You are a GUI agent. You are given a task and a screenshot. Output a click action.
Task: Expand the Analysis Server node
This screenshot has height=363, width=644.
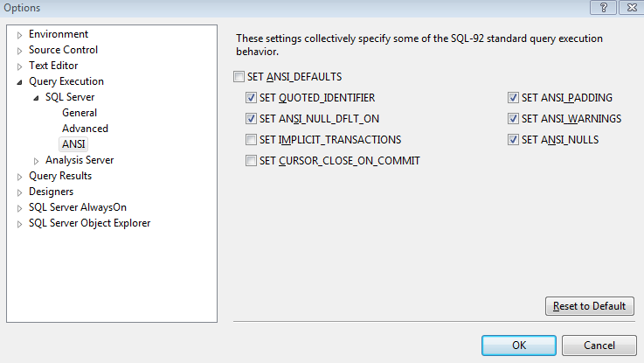point(37,161)
